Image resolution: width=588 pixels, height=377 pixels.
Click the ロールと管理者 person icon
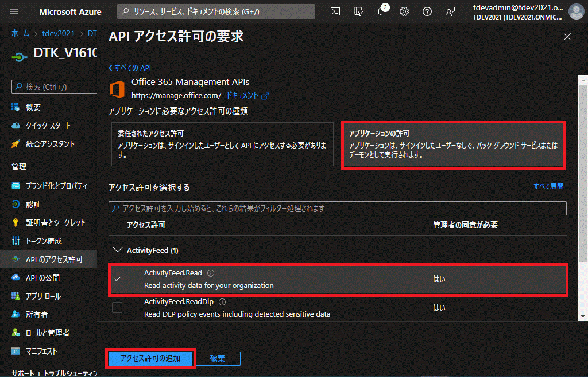tap(16, 333)
